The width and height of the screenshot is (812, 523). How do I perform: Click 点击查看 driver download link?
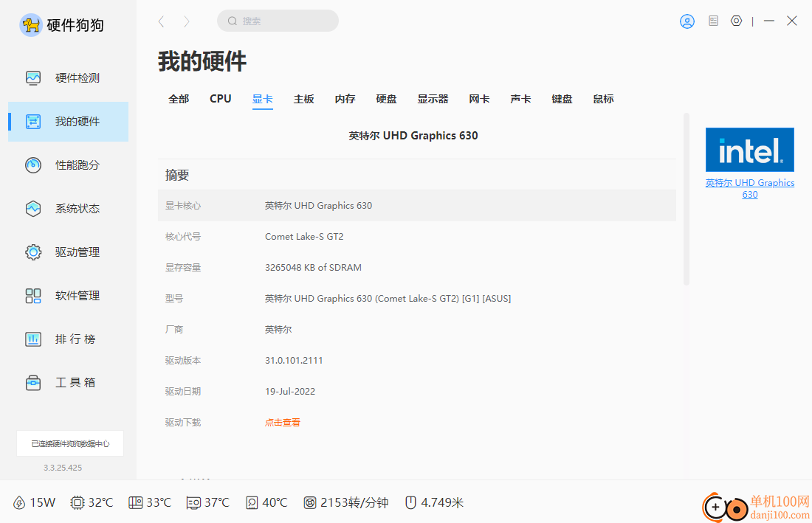tap(283, 423)
